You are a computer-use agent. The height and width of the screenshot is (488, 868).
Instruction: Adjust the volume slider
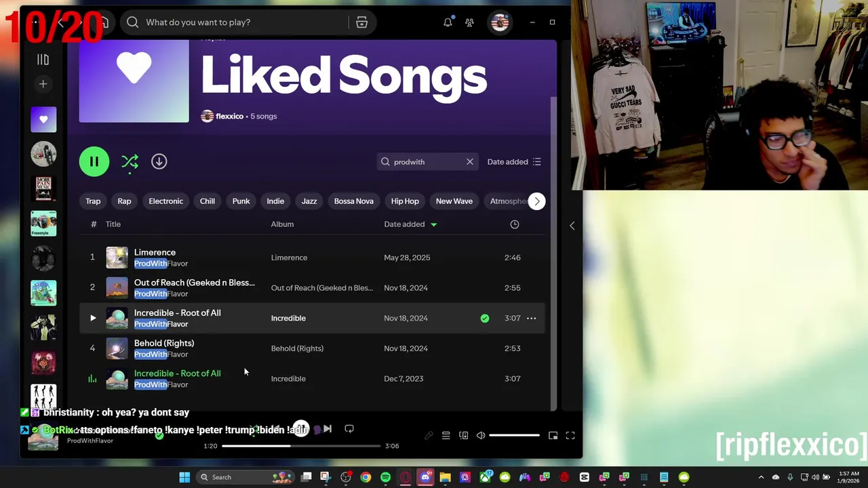514,436
